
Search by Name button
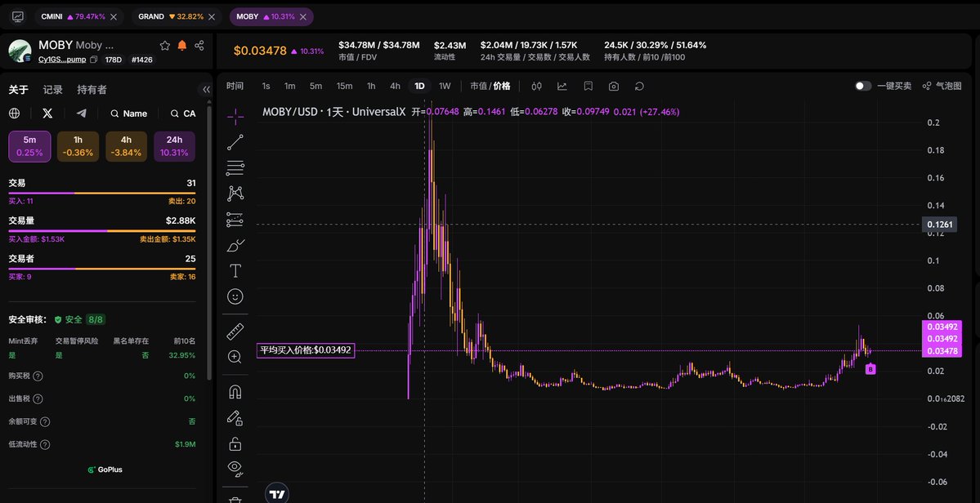point(129,114)
